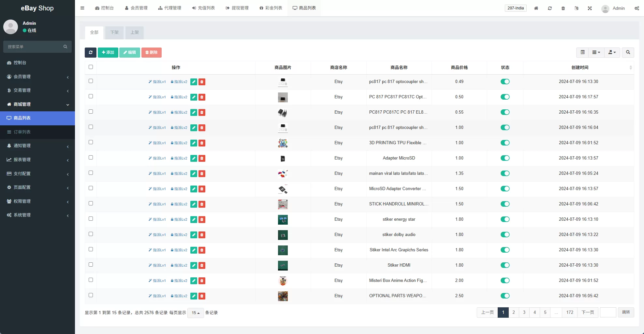Image resolution: width=644 pixels, height=334 pixels.
Task: Go to page 172 in pagination
Action: 569,312
